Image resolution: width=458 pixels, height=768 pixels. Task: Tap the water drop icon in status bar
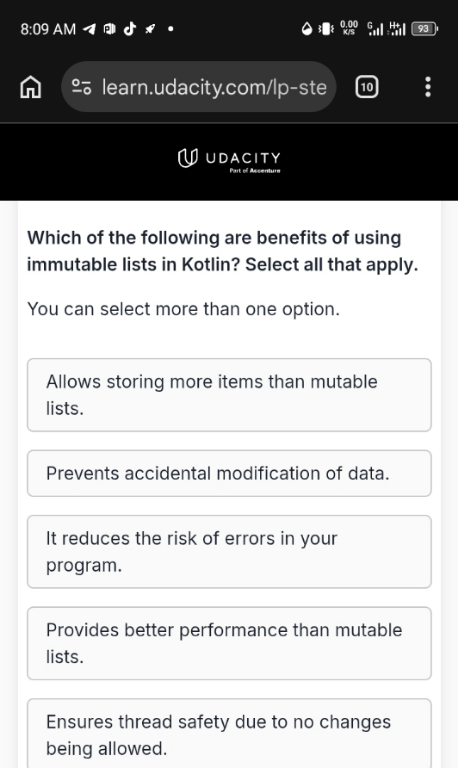[x=307, y=29]
